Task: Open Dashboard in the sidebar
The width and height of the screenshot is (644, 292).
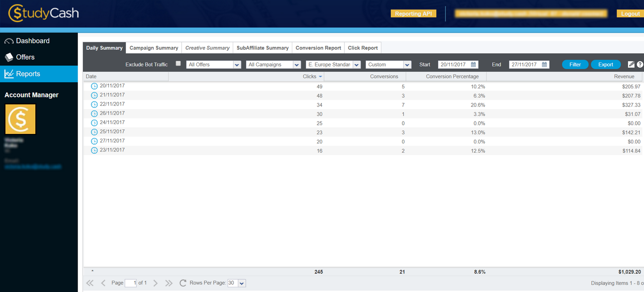Action: pyautogui.click(x=39, y=41)
